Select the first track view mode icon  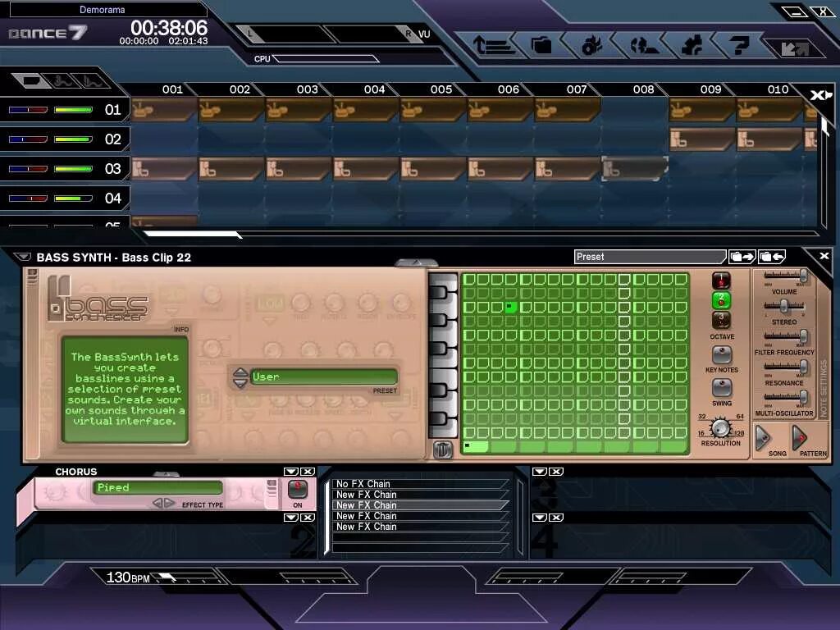pyautogui.click(x=30, y=81)
